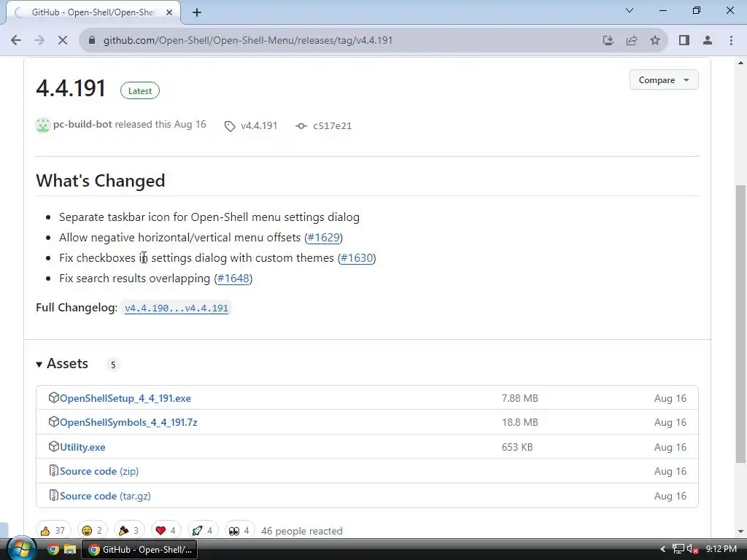Click the scrollbar up arrow
This screenshot has height=560, width=747.
tap(740, 63)
